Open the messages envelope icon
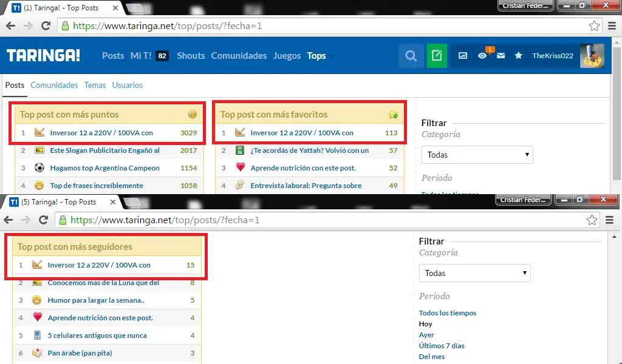 [501, 56]
